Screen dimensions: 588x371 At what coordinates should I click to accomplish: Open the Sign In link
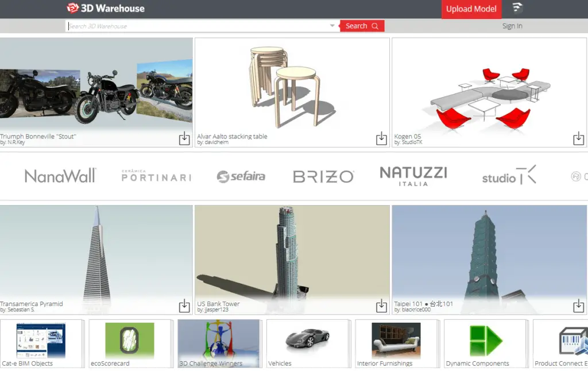(512, 26)
